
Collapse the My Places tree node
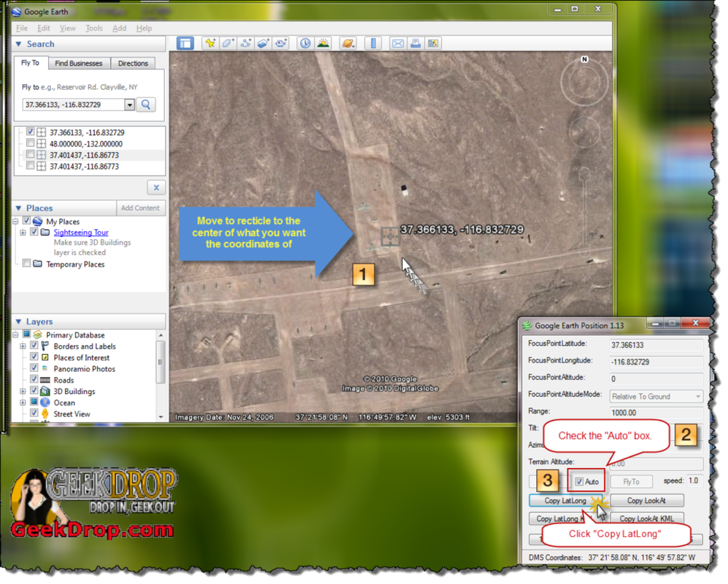(x=16, y=222)
